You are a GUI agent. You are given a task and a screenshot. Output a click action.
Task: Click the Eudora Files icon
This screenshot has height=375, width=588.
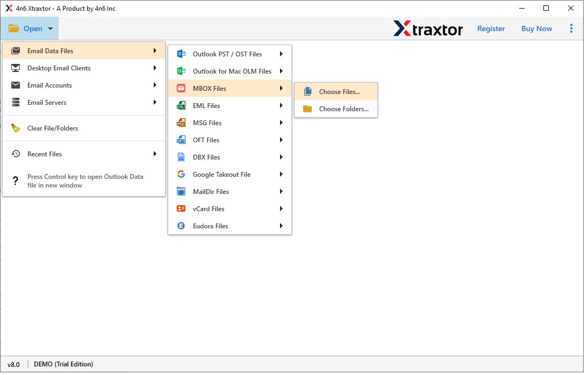pyautogui.click(x=182, y=226)
